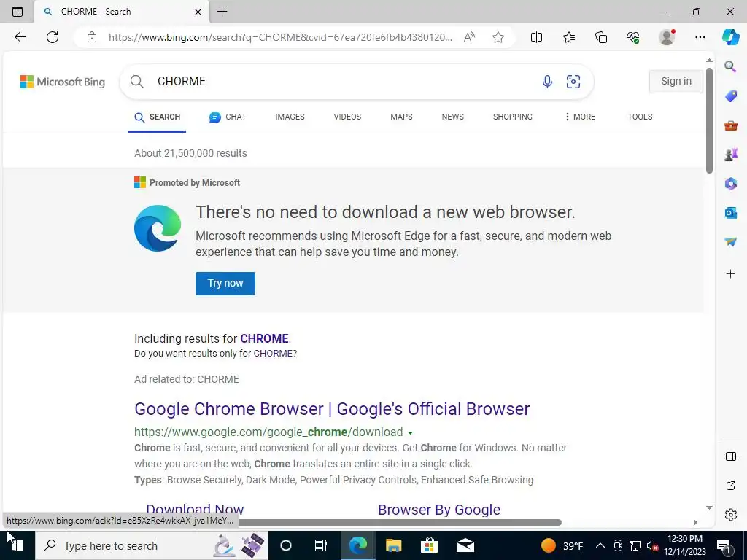
Task: Click the browser address bar URL
Action: click(280, 37)
